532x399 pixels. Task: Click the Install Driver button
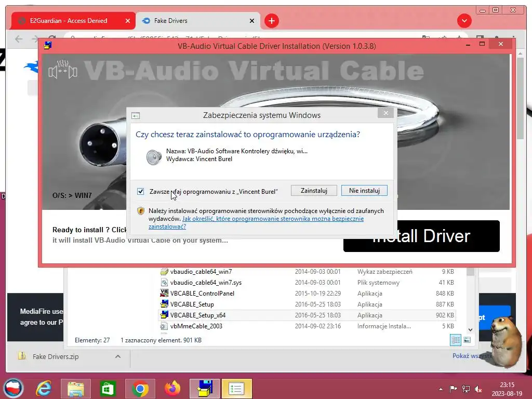[x=421, y=236]
